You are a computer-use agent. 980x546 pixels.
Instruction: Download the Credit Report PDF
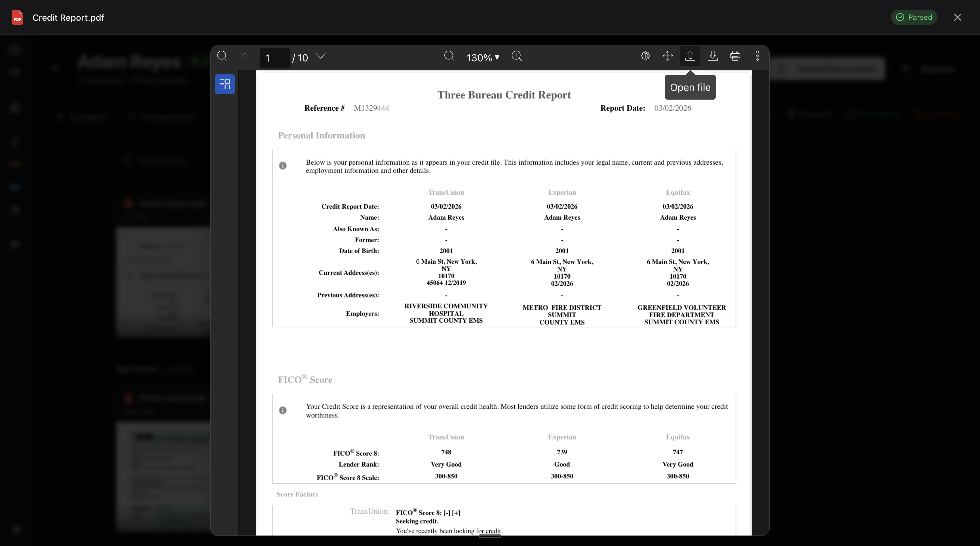point(713,56)
